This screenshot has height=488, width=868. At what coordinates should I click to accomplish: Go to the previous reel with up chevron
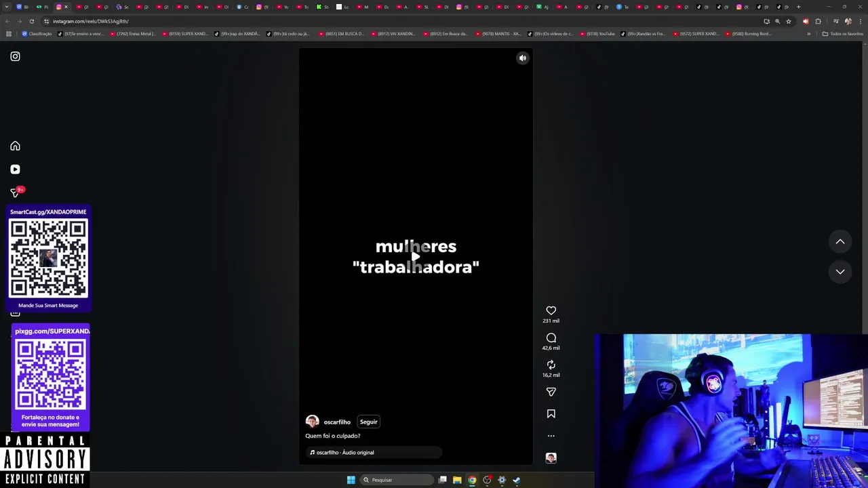[x=840, y=242]
